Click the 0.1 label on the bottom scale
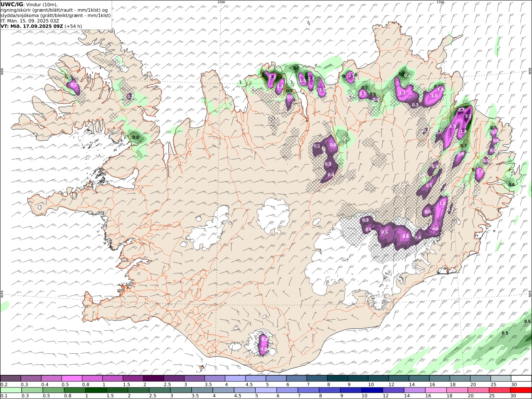 pos(4,396)
